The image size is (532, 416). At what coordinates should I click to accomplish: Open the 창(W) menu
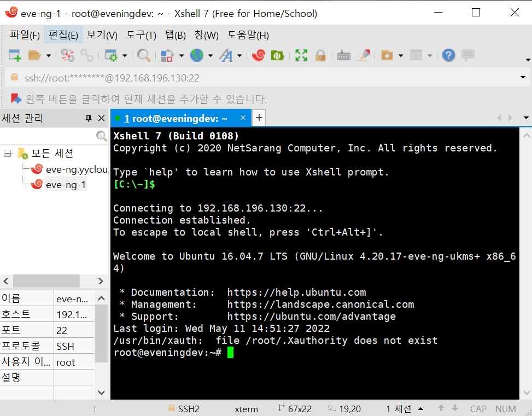coord(206,35)
